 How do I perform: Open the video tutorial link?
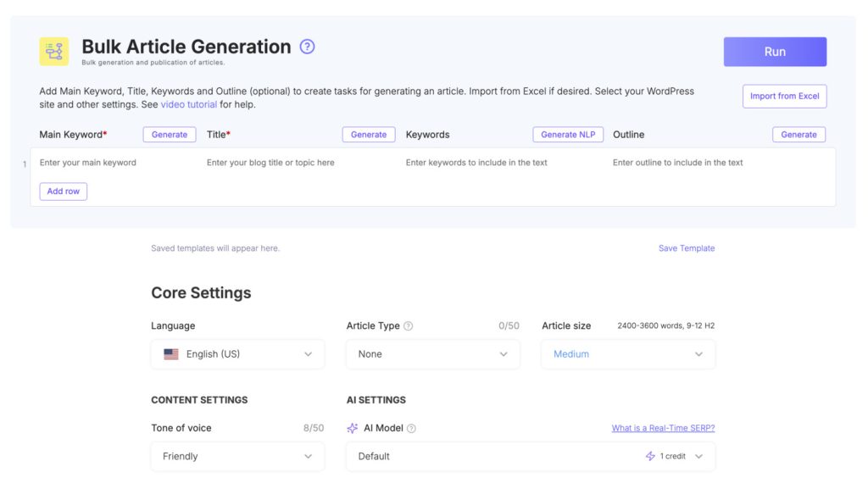(189, 104)
